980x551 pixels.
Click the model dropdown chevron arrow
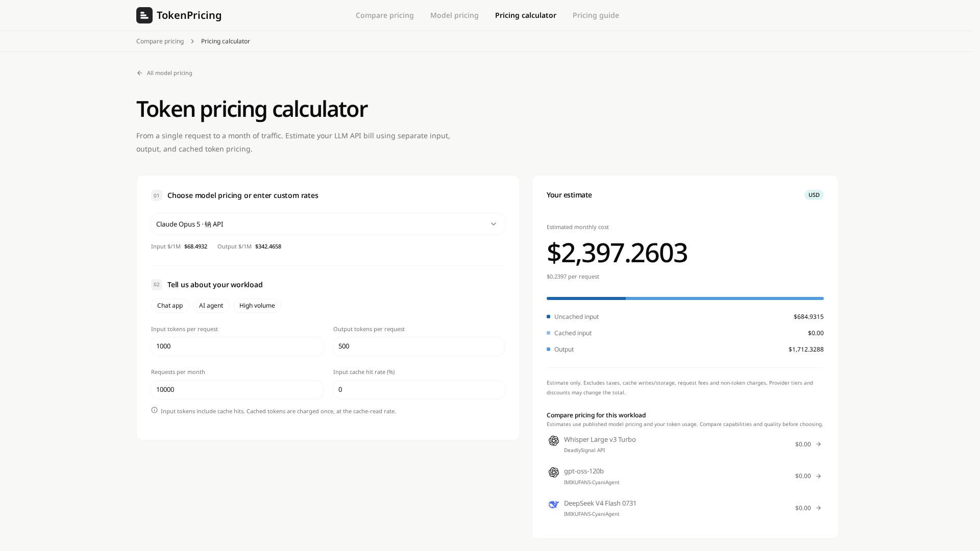coord(494,224)
